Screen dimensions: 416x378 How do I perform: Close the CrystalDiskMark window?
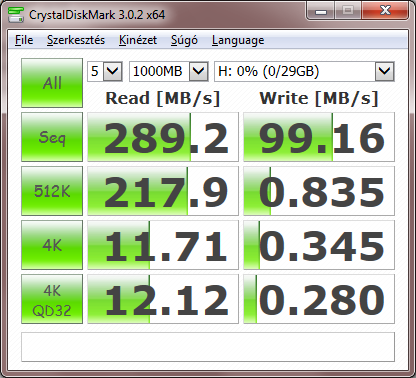pos(385,11)
